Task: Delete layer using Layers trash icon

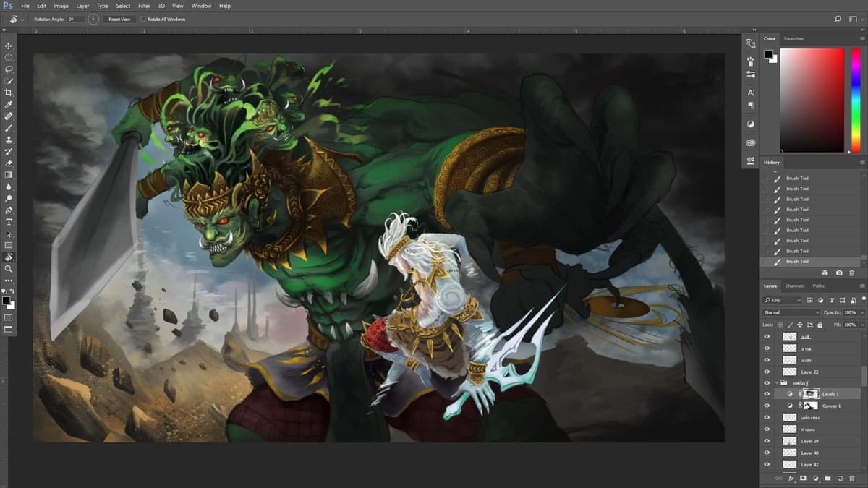Action: [852, 478]
